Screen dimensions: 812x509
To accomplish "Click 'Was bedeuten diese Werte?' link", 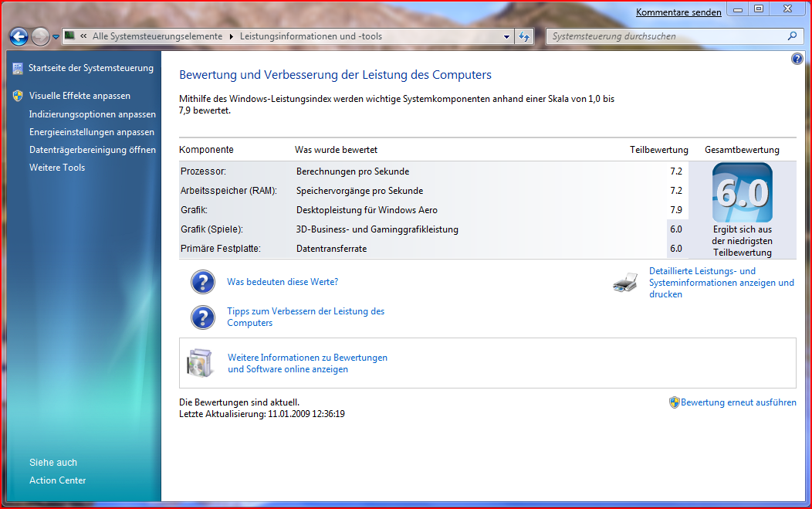I will click(283, 282).
